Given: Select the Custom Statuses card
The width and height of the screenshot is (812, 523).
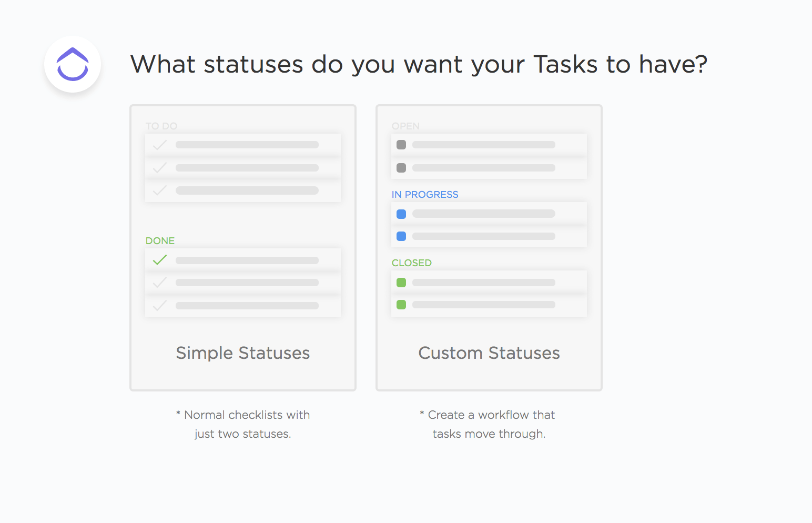Looking at the screenshot, I should (489, 248).
